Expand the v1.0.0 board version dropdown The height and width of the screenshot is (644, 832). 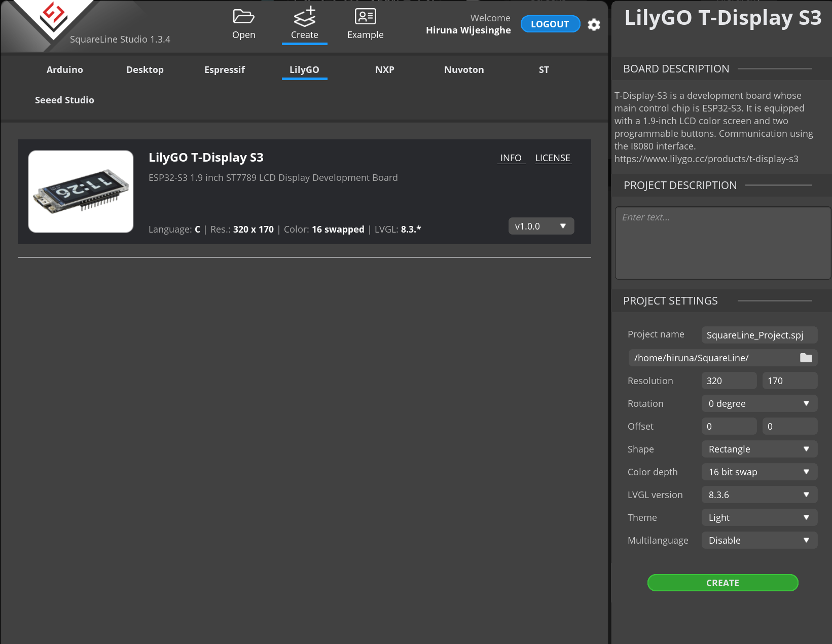pyautogui.click(x=541, y=226)
